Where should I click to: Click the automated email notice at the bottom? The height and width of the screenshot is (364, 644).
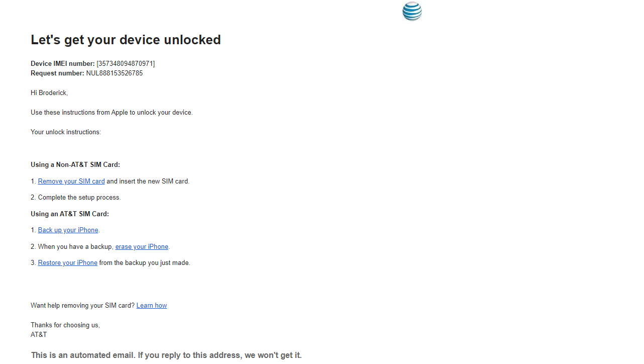pos(166,355)
